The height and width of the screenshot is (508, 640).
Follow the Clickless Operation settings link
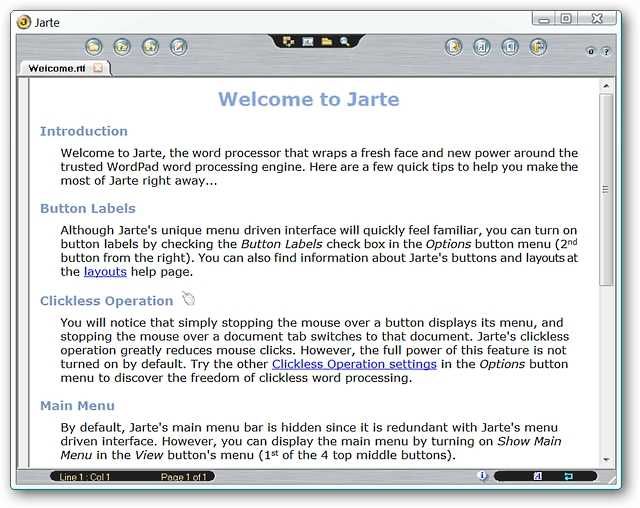(354, 364)
